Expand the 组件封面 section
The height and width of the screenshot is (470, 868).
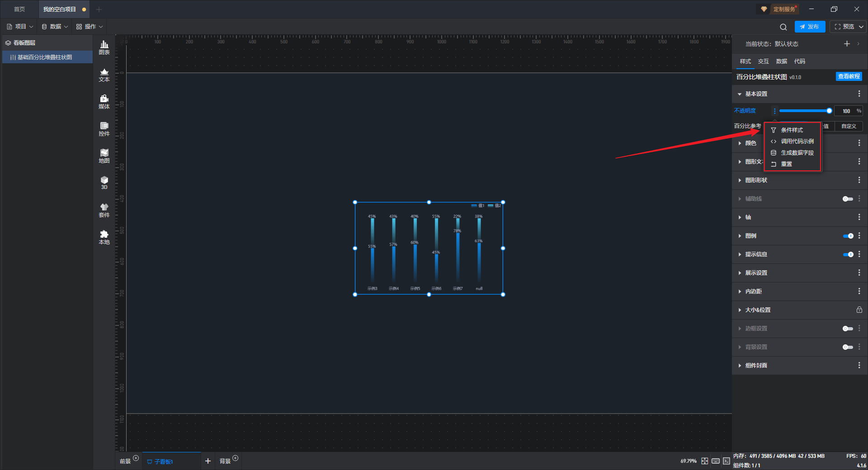tap(740, 366)
